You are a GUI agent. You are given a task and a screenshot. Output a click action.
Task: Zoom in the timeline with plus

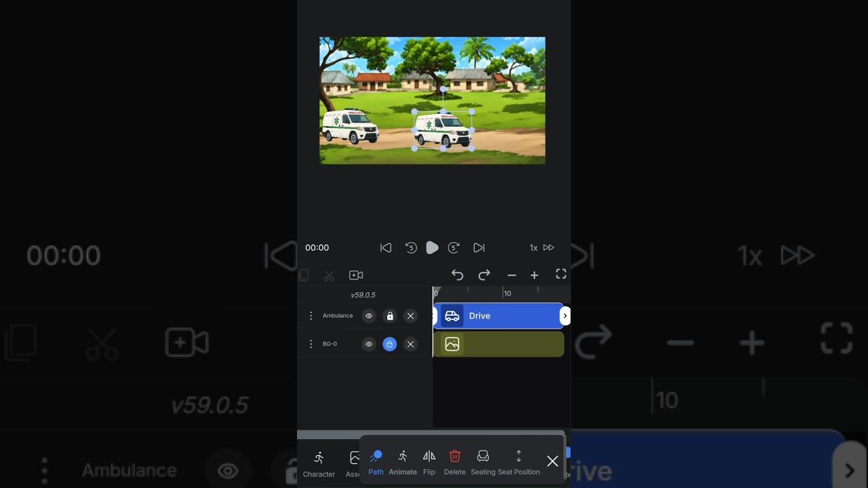coord(534,275)
